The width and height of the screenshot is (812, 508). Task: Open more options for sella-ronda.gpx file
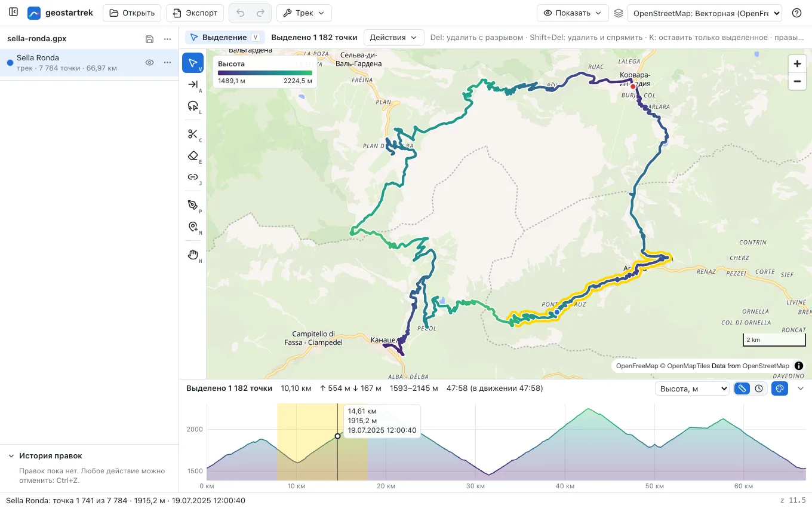168,39
